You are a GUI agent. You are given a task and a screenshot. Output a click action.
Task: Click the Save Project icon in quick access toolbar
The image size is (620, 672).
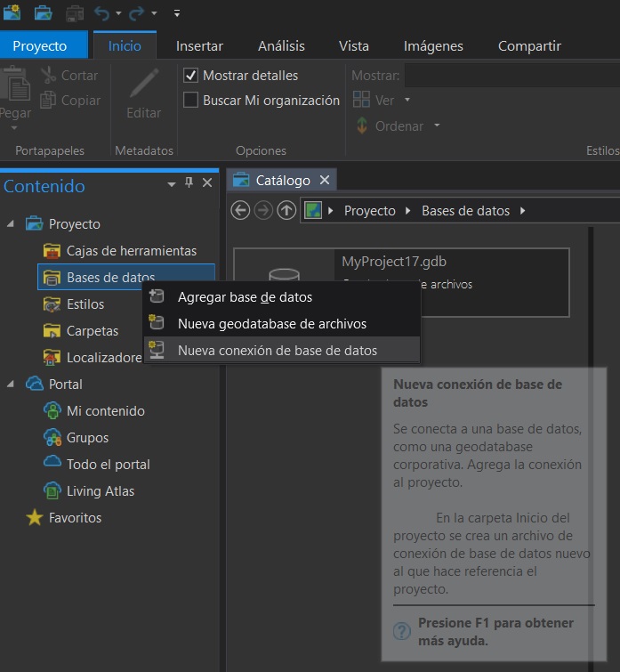75,13
